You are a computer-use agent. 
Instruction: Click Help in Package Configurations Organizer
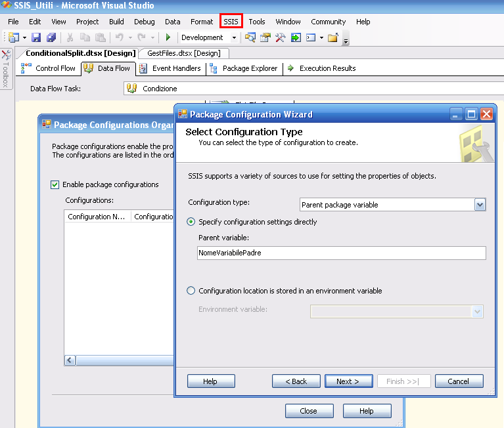click(367, 411)
